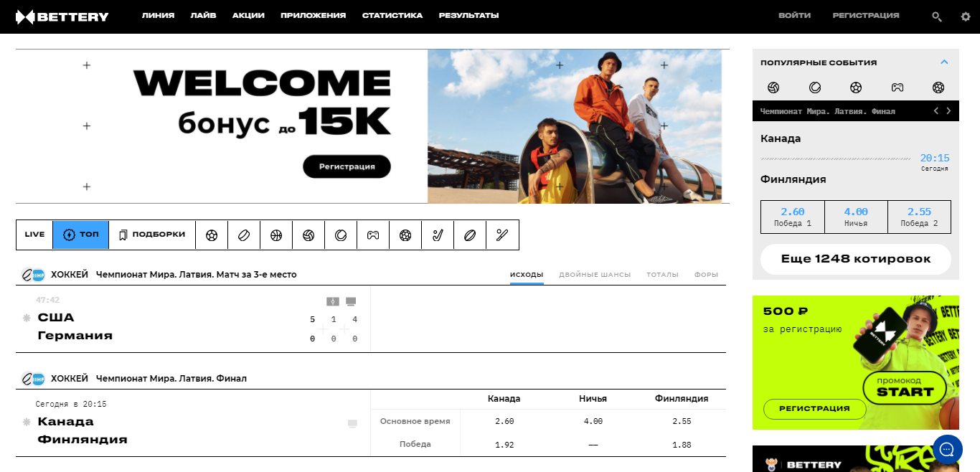Mark США–Германия match as favorite

pyautogui.click(x=27, y=318)
